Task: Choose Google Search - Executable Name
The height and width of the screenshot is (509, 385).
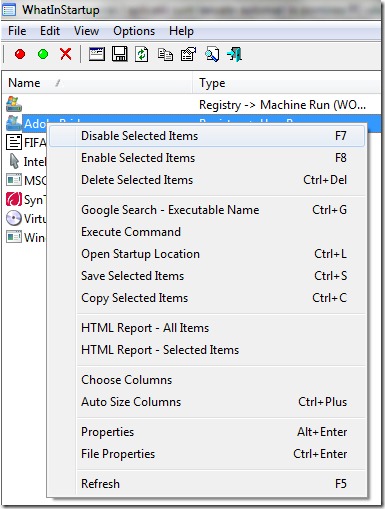Action: click(x=207, y=210)
